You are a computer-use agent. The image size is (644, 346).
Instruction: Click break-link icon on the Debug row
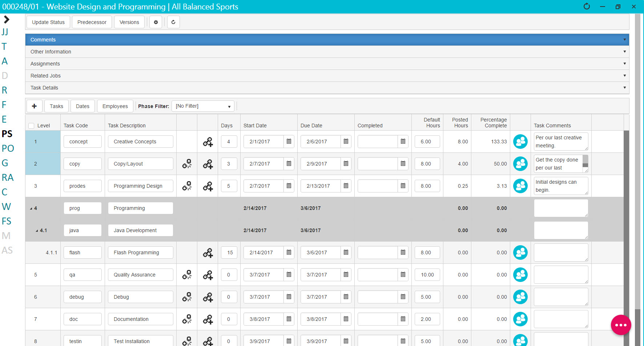(187, 297)
